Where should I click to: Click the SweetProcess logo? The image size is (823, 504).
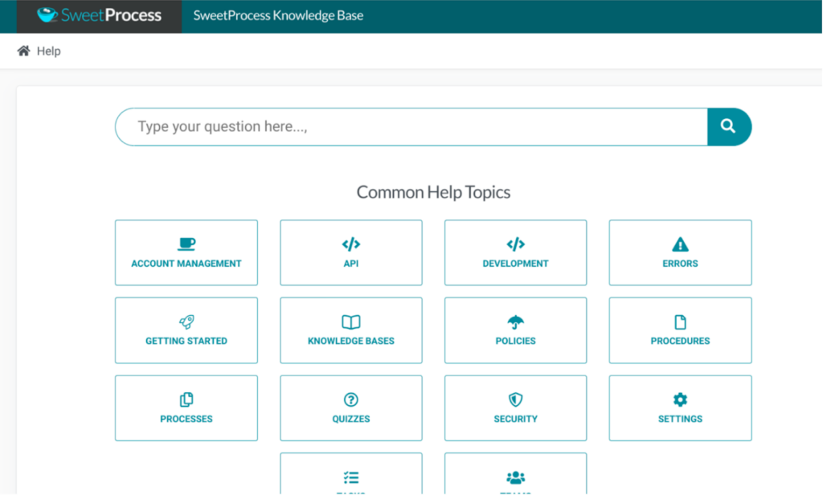pos(99,15)
